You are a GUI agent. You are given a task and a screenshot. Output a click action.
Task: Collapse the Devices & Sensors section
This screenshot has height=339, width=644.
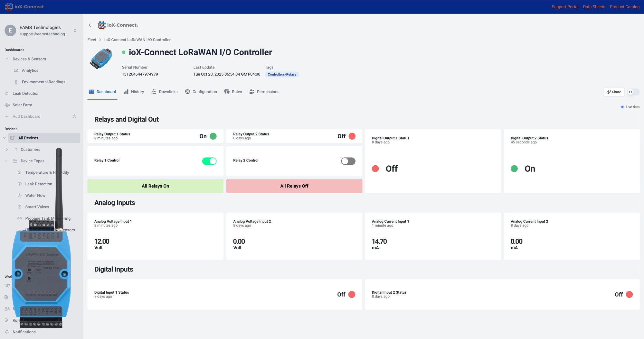[6, 59]
